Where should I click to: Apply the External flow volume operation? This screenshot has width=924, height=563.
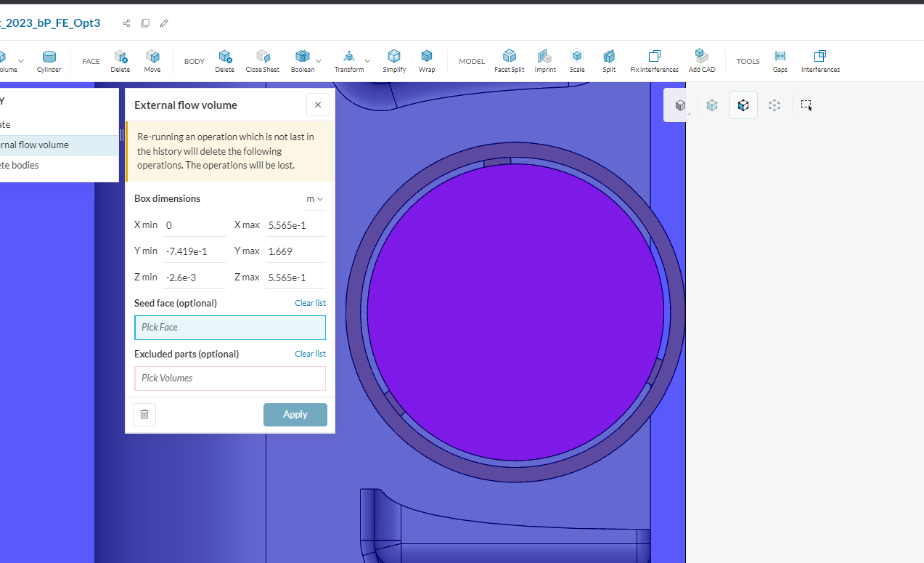(x=295, y=414)
